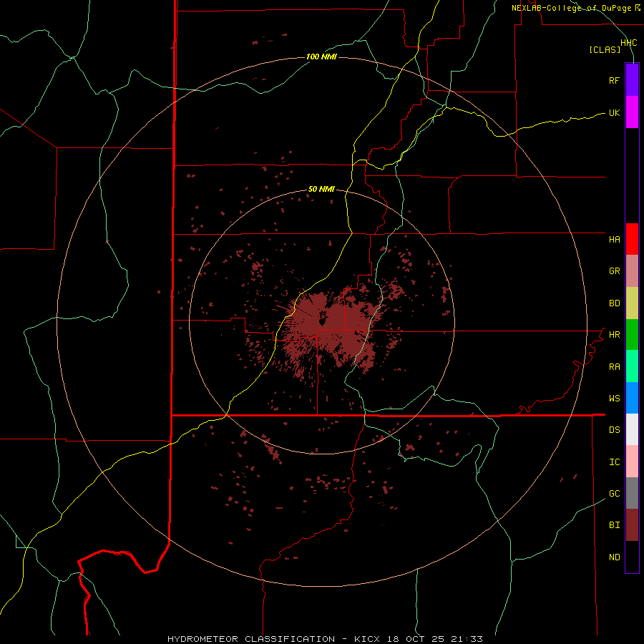644x644 pixels.
Task: Click the RF purple legend swatch
Action: pyautogui.click(x=632, y=80)
